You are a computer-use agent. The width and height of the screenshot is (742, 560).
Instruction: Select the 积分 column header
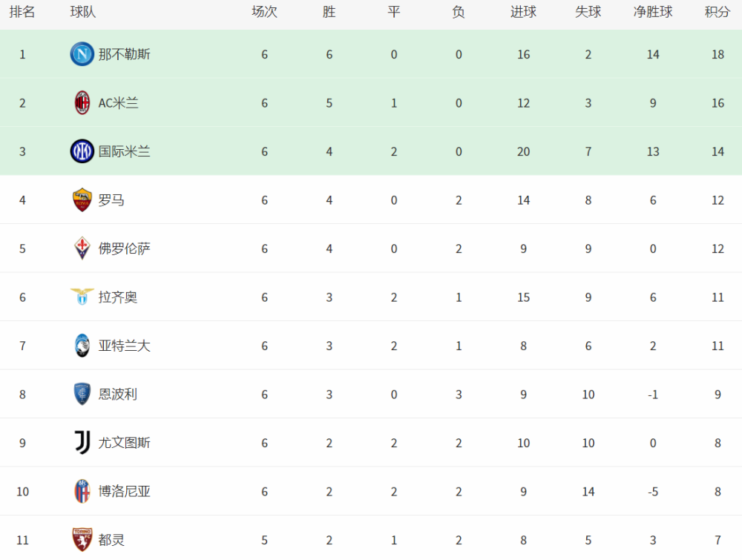717,12
